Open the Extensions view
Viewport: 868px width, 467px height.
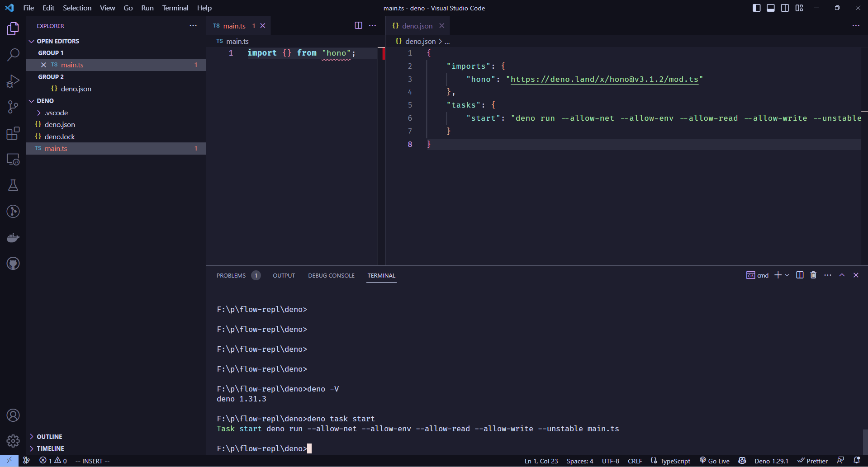(13, 133)
